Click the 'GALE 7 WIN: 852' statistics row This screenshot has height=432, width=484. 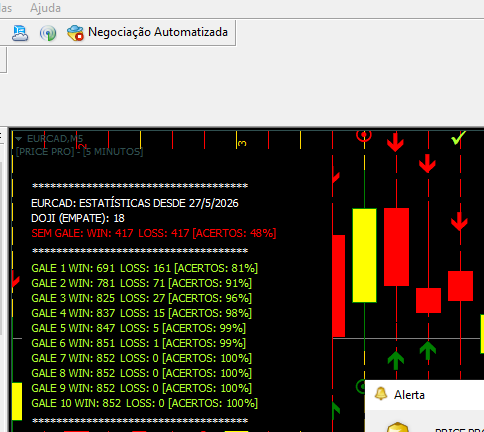tap(142, 358)
